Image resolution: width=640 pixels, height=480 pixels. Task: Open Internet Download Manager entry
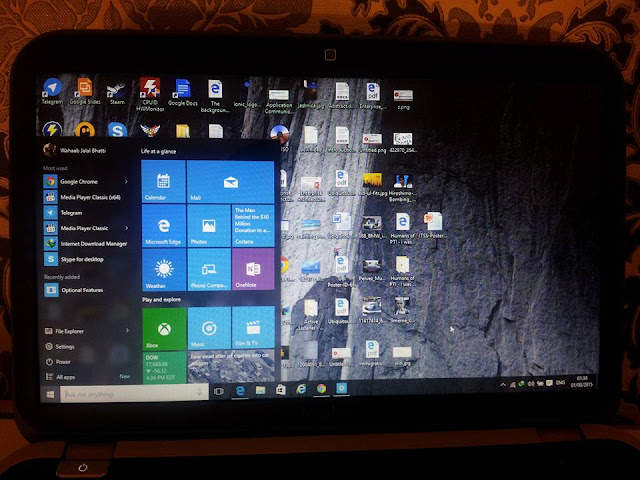[86, 244]
